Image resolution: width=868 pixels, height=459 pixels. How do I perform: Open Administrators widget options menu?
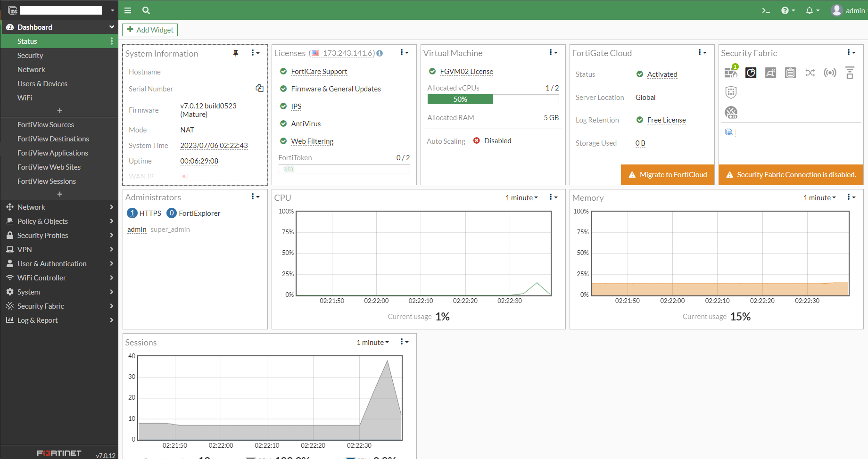(x=255, y=197)
